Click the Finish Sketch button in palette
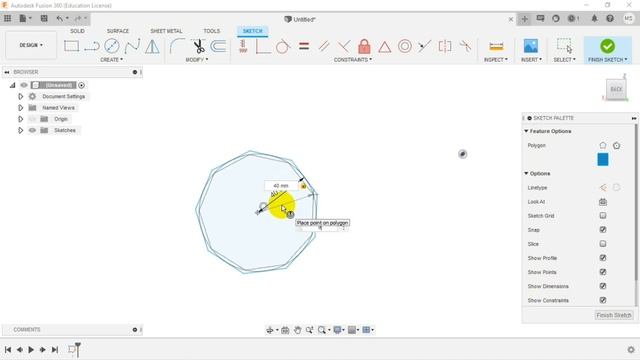The width and height of the screenshot is (640, 360). coord(613,315)
